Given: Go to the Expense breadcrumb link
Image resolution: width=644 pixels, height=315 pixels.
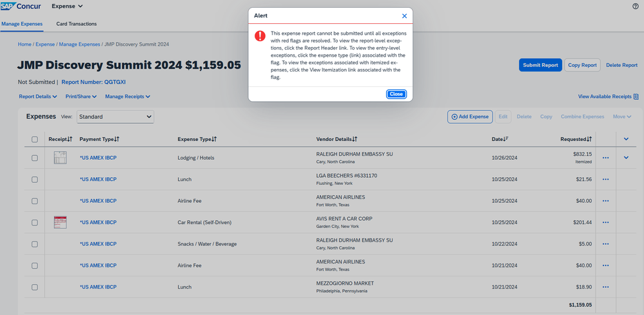Looking at the screenshot, I should 44,44.
